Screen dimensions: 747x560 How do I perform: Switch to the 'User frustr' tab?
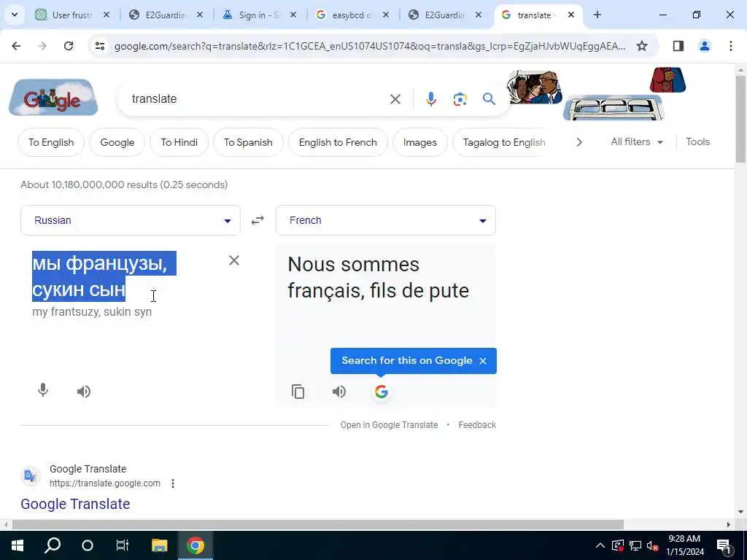tap(72, 15)
